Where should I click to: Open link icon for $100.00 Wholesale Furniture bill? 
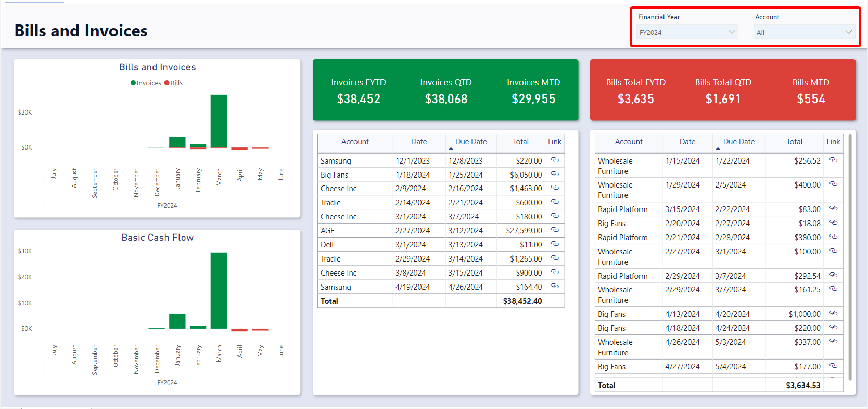(x=833, y=251)
